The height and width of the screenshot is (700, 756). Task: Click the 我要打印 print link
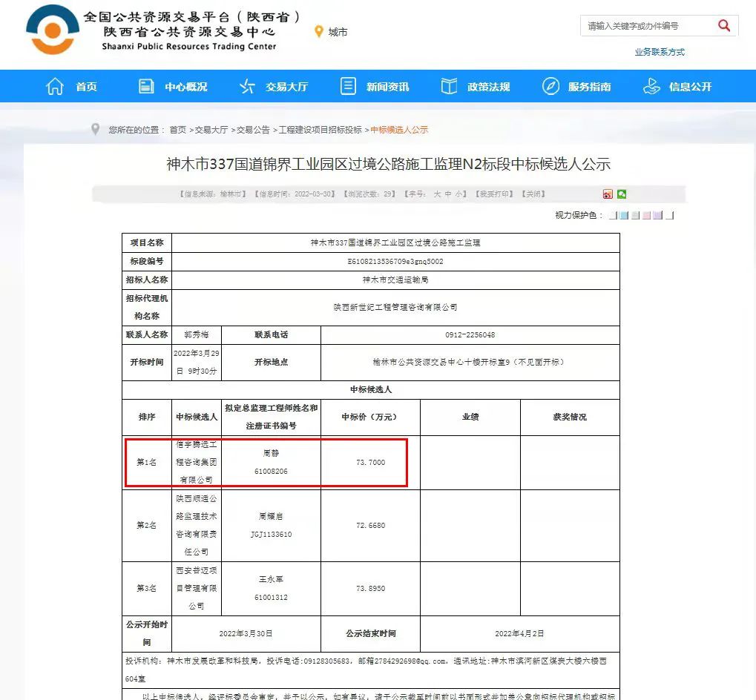495,194
